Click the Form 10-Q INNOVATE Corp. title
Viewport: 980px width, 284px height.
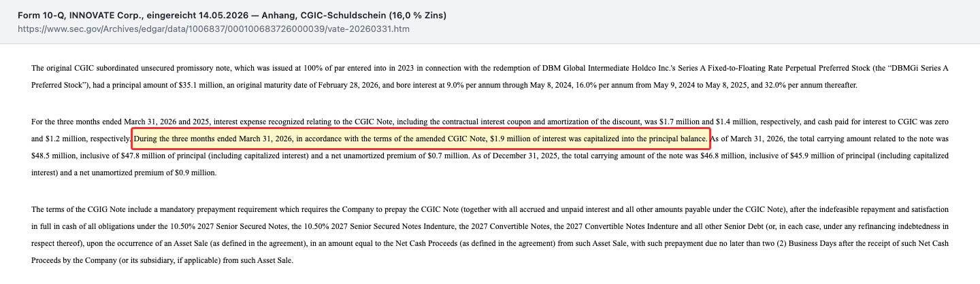(232, 15)
